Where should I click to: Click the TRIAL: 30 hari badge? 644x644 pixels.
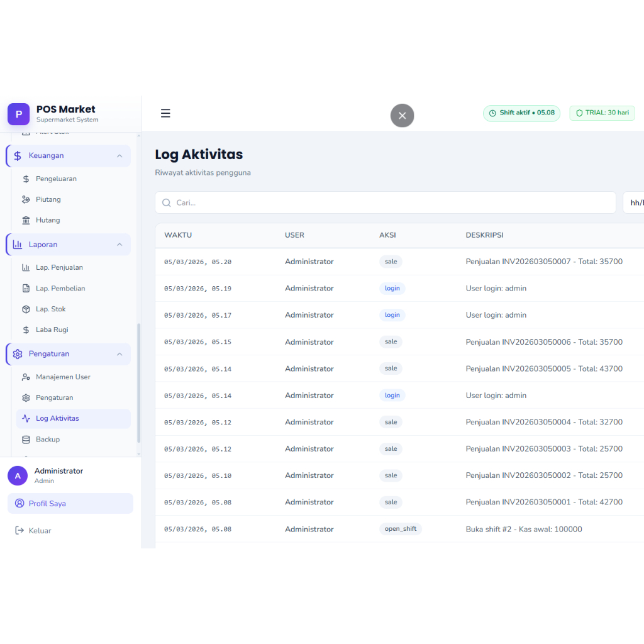602,113
